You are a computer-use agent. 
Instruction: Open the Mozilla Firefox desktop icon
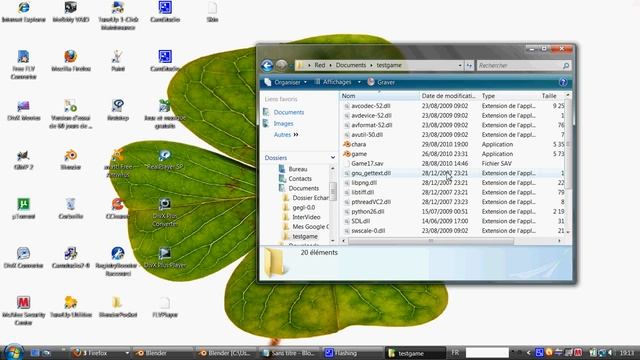[71, 61]
